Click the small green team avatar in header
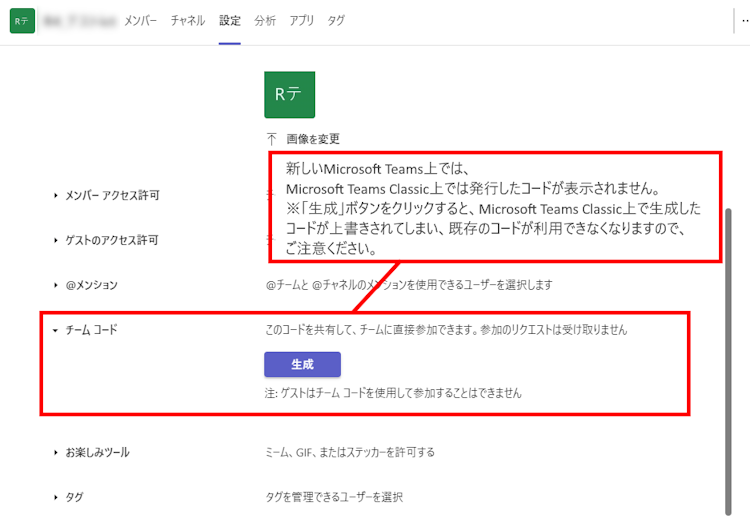This screenshot has height=531, width=750. pyautogui.click(x=22, y=21)
